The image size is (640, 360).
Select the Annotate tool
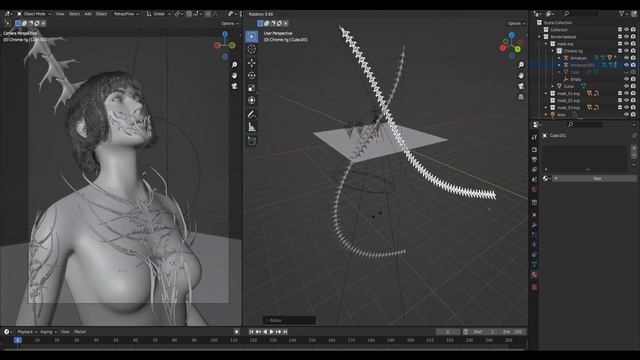[x=252, y=115]
